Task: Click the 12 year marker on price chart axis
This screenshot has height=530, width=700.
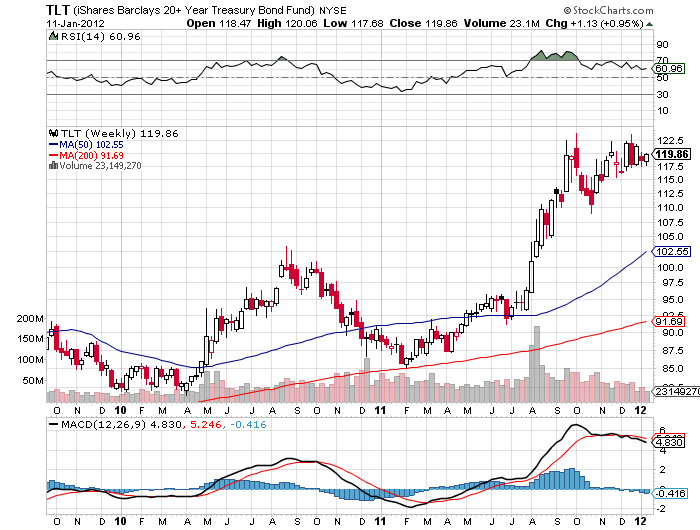Action: (640, 410)
